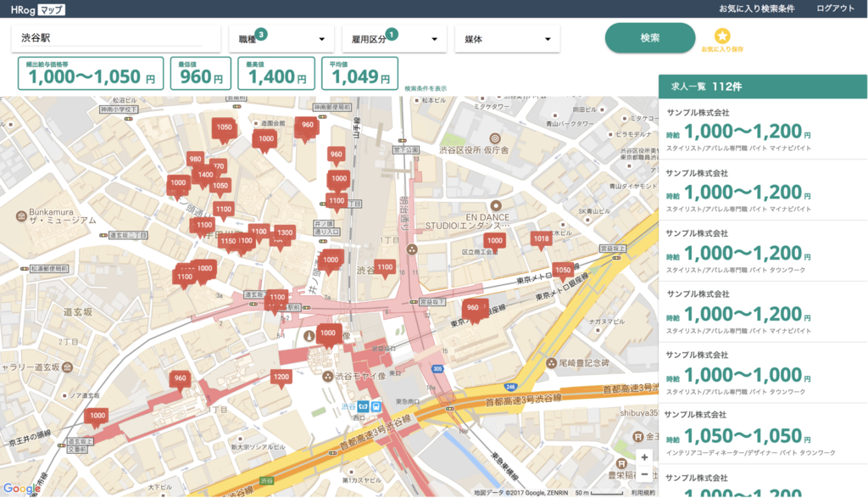Click the 1100 marker by 宮益坂下

coord(385,267)
